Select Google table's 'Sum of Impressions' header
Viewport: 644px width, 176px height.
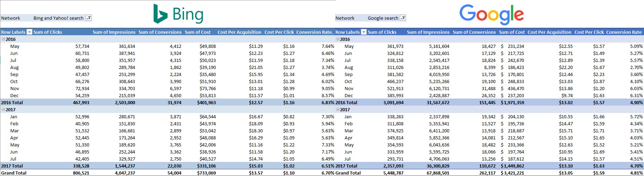click(x=428, y=32)
